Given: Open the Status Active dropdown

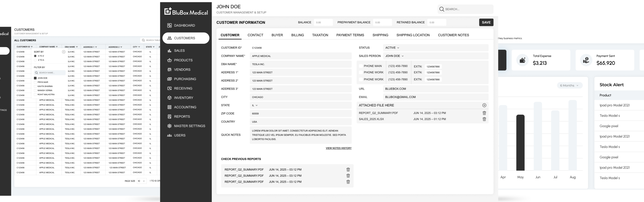Looking at the screenshot, I should [x=392, y=48].
